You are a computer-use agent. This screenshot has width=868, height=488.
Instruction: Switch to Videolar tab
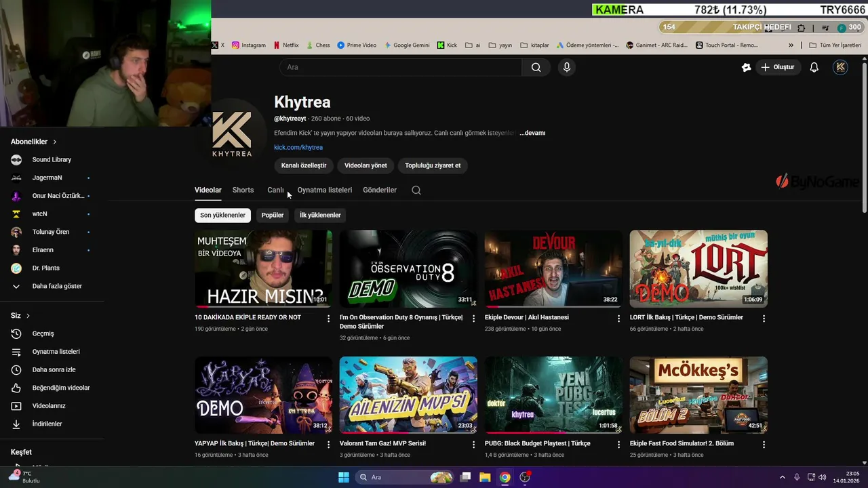pyautogui.click(x=208, y=190)
